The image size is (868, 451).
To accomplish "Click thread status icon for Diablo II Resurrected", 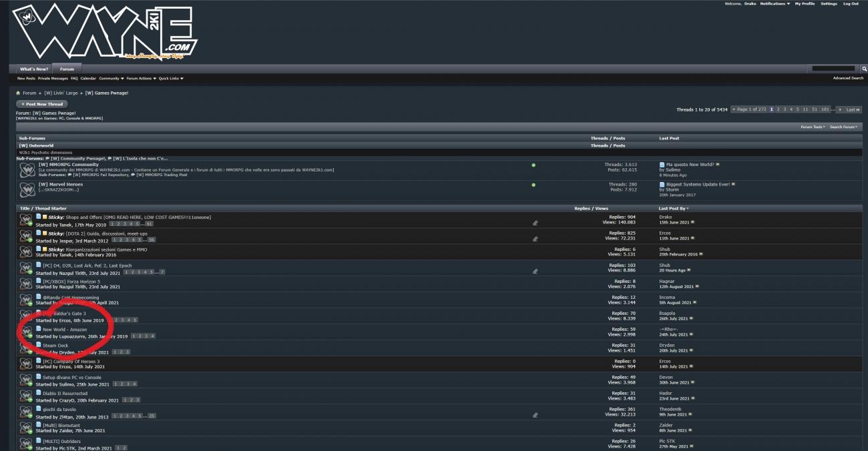I will coord(27,396).
